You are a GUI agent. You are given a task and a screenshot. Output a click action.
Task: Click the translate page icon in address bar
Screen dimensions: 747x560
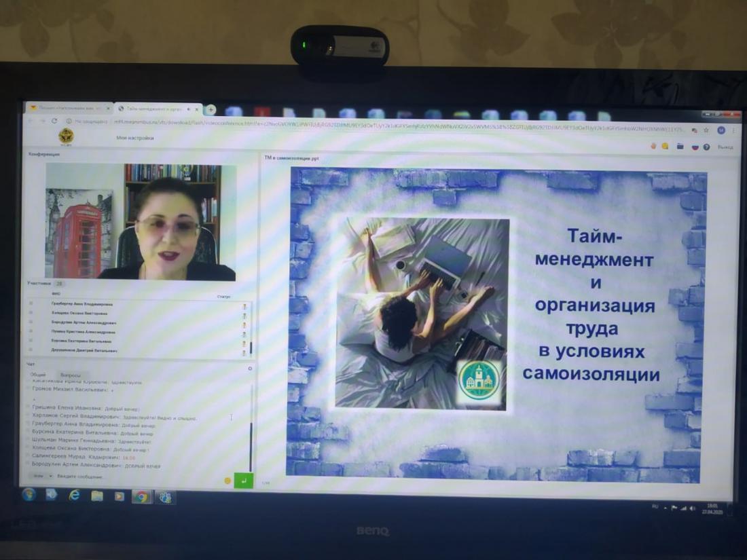tap(694, 130)
